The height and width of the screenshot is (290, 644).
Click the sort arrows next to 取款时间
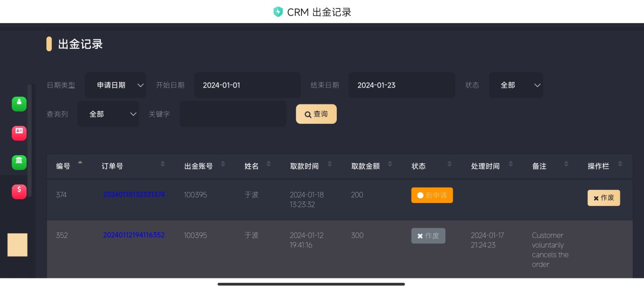point(329,164)
